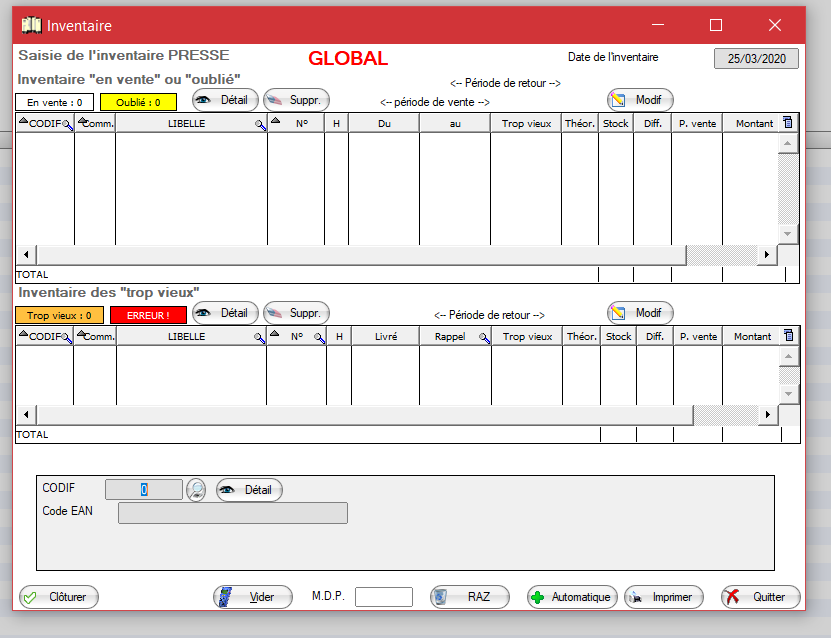Open the table menu icon of lower grid
Screen dimensions: 831x638
tap(788, 336)
